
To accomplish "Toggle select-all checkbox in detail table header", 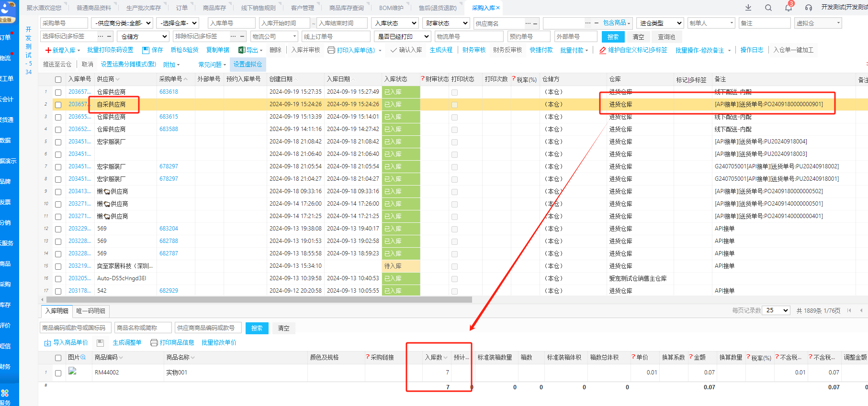I will (x=58, y=358).
